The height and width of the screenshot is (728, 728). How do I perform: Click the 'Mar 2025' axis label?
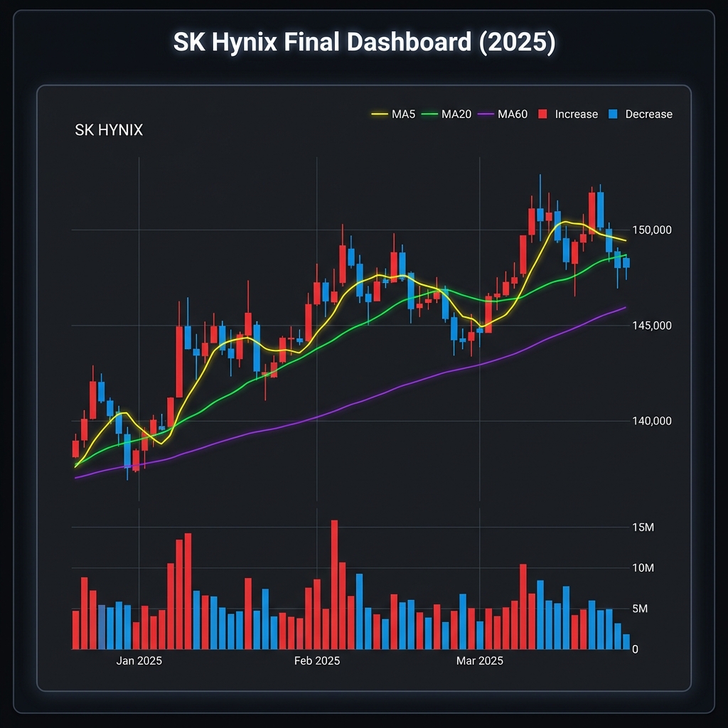click(480, 660)
